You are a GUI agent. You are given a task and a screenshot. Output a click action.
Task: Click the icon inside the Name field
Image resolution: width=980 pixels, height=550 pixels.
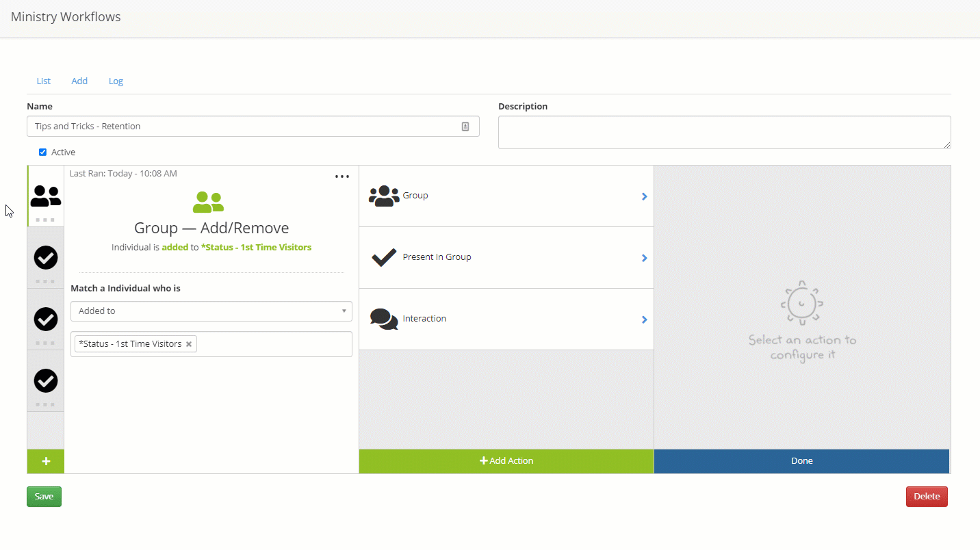point(465,127)
